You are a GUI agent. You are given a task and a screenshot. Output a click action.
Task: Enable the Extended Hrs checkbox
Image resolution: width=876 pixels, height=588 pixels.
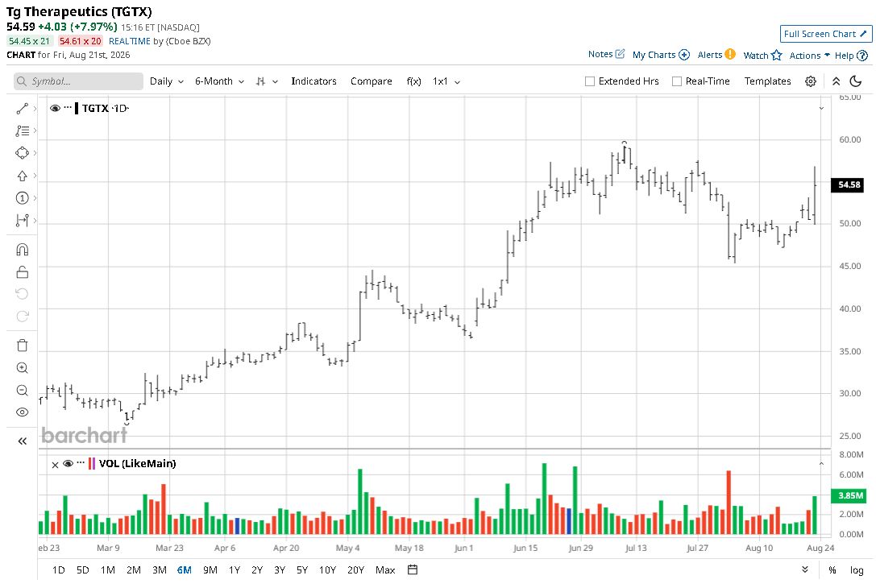pyautogui.click(x=589, y=81)
